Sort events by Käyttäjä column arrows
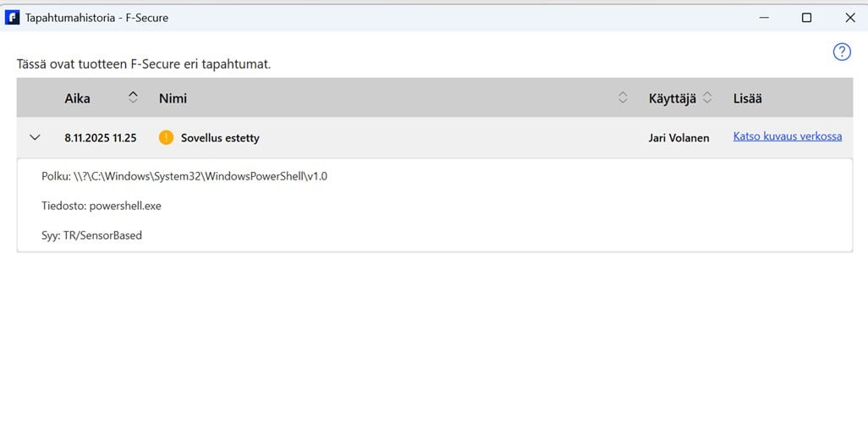Image resolution: width=868 pixels, height=437 pixels. [707, 97]
